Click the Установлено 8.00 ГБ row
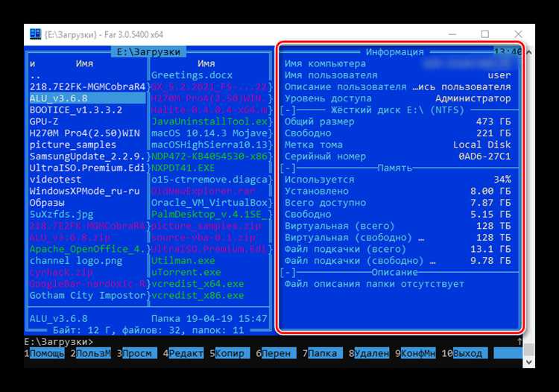The image size is (559, 392). [398, 191]
